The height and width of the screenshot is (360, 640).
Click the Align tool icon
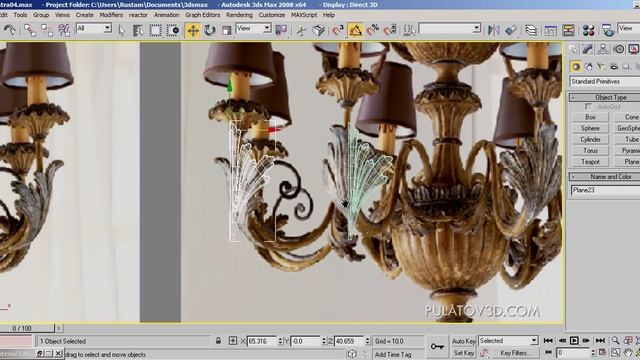[511, 30]
